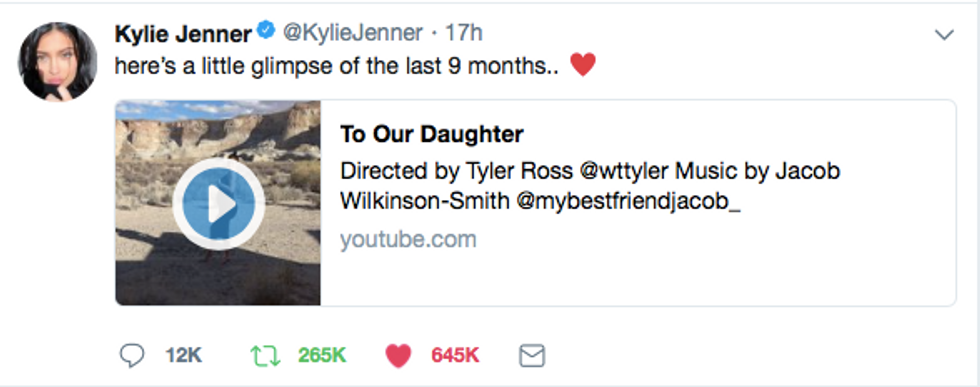Open the To Our Daughter card title

[x=432, y=134]
